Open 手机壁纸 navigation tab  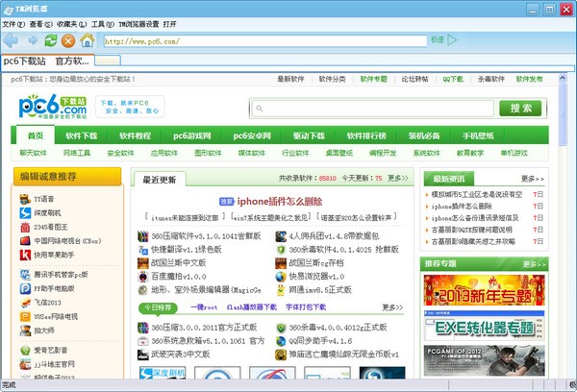coord(478,135)
